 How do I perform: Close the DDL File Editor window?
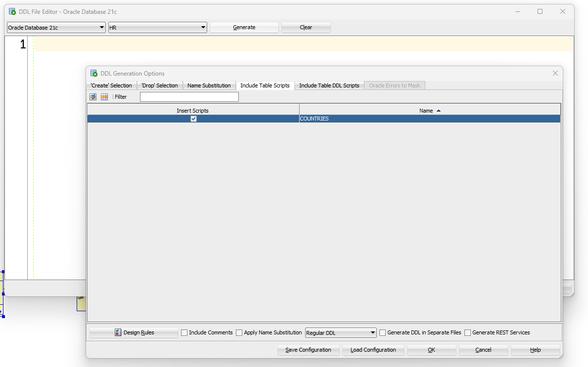(562, 12)
